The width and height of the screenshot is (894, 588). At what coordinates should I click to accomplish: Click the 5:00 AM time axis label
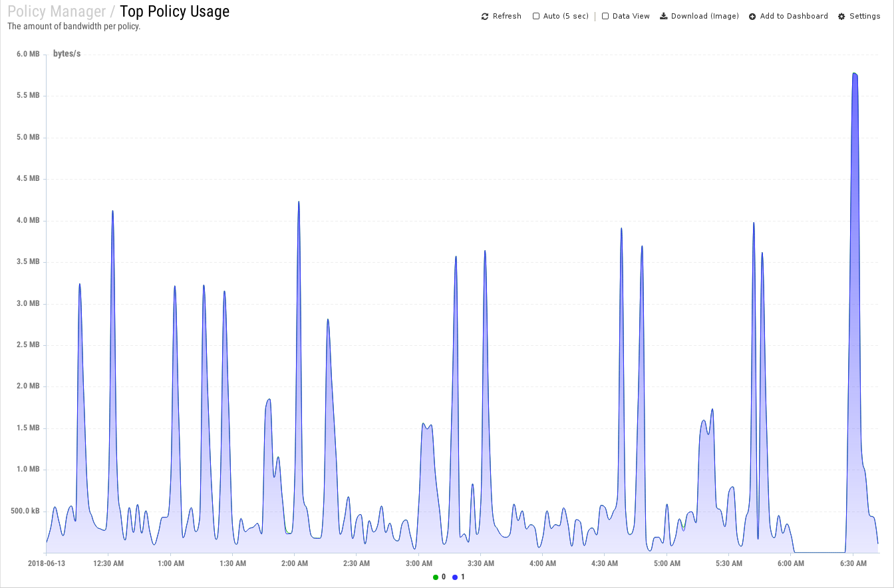[667, 563]
